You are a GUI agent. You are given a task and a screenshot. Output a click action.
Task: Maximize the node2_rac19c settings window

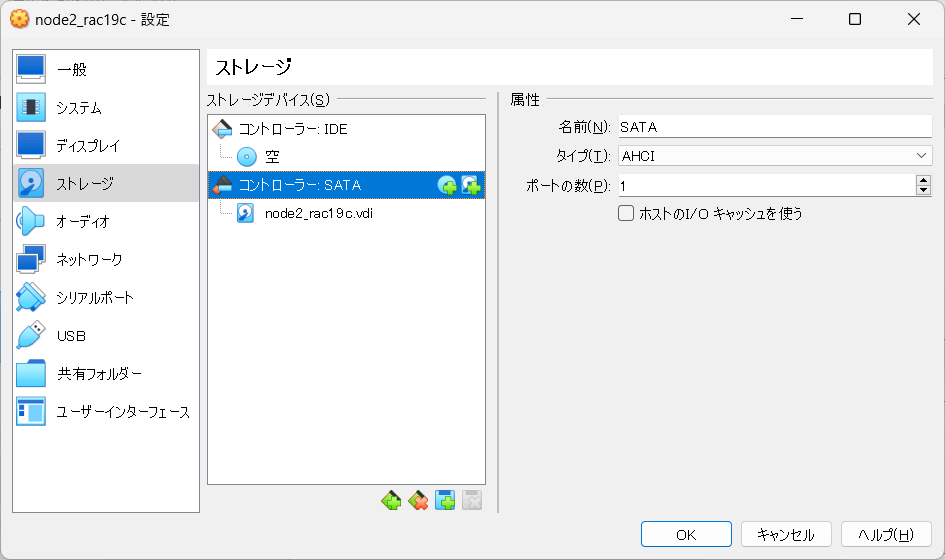855,19
